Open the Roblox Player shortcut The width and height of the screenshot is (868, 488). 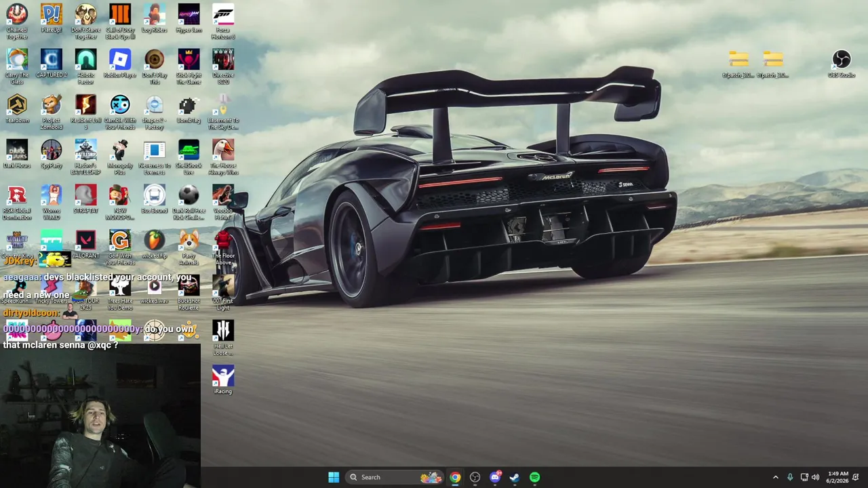pos(120,64)
